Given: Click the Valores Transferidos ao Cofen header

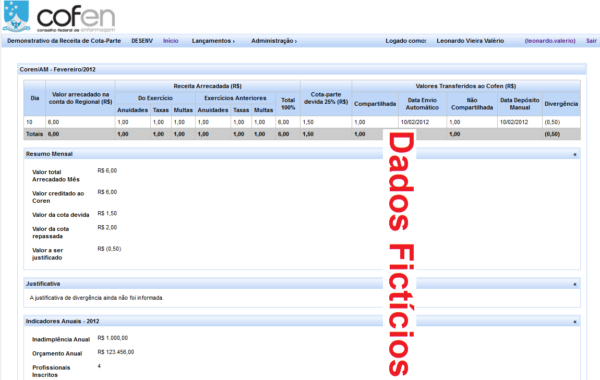Looking at the screenshot, I should point(466,86).
